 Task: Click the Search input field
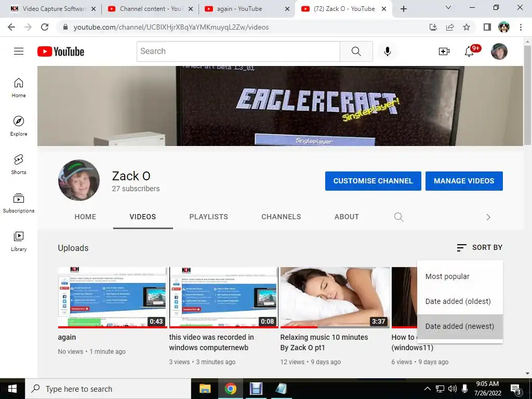point(238,51)
